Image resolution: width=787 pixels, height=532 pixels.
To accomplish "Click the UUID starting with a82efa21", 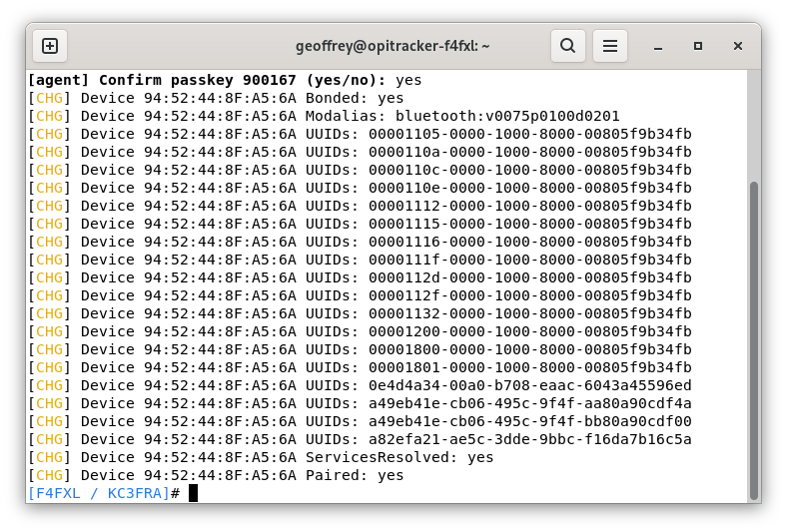I will pyautogui.click(x=529, y=439).
